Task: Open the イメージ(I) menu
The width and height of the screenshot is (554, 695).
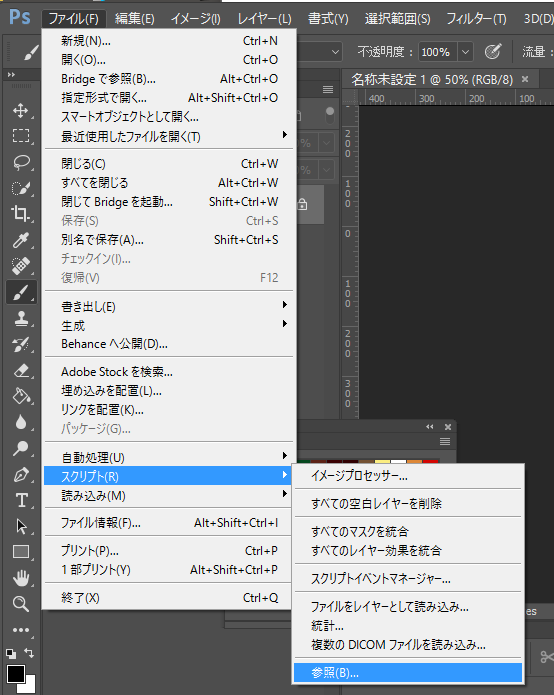Action: click(196, 19)
